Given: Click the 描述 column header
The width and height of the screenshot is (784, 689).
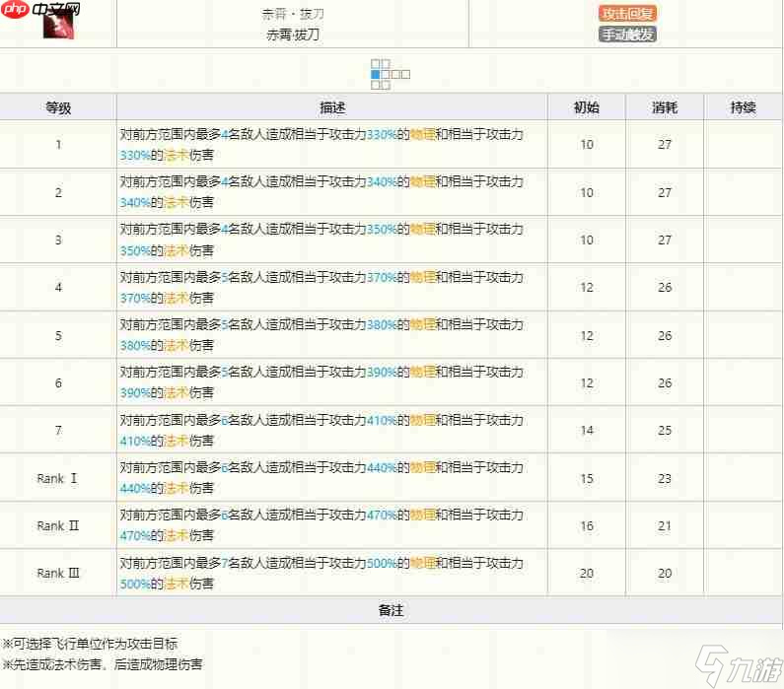Looking at the screenshot, I should coord(332,107).
